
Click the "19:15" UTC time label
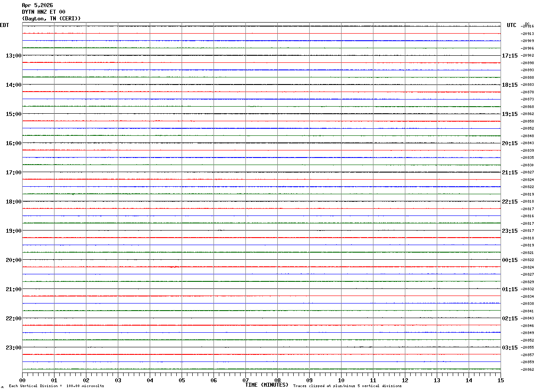pyautogui.click(x=509, y=114)
